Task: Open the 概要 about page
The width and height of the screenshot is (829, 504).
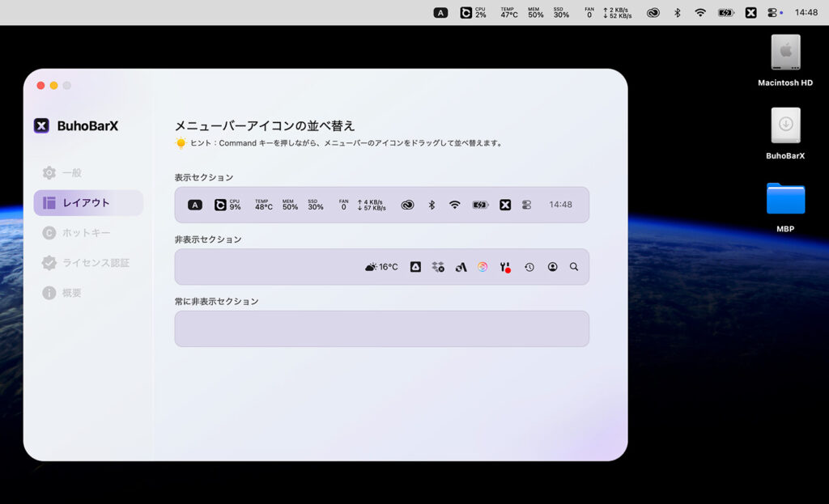Action: (71, 293)
